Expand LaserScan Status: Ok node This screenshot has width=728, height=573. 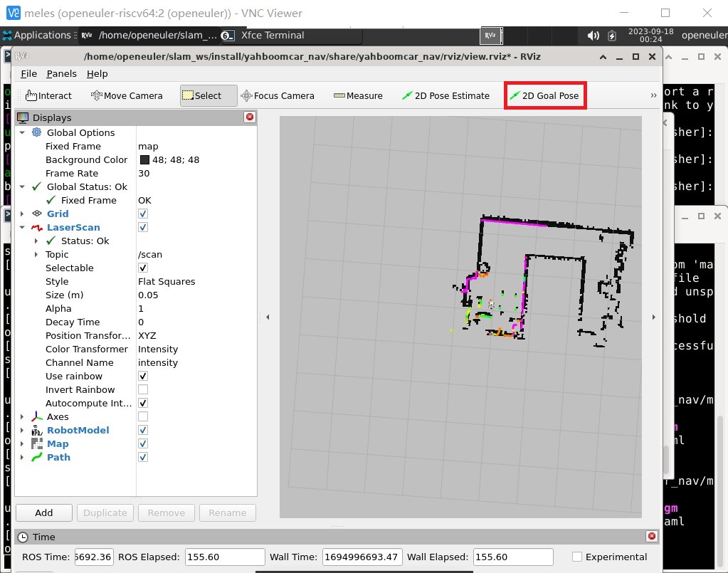coord(36,241)
